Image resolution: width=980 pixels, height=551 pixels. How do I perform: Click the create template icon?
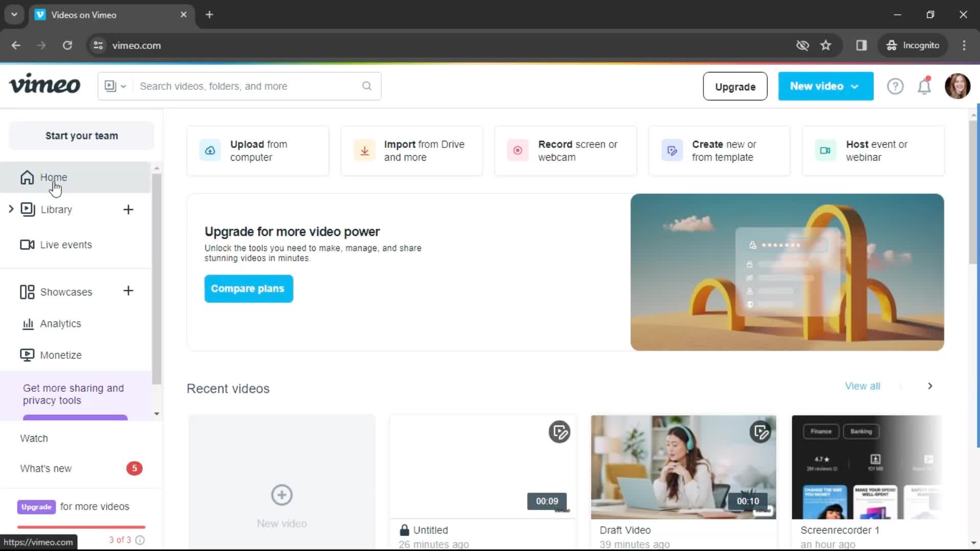[672, 151]
